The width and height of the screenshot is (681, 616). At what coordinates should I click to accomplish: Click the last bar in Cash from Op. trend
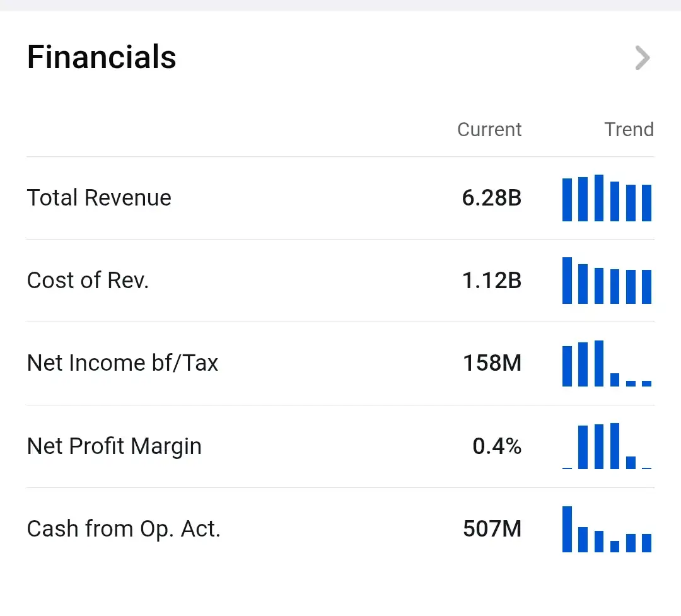[x=646, y=543]
